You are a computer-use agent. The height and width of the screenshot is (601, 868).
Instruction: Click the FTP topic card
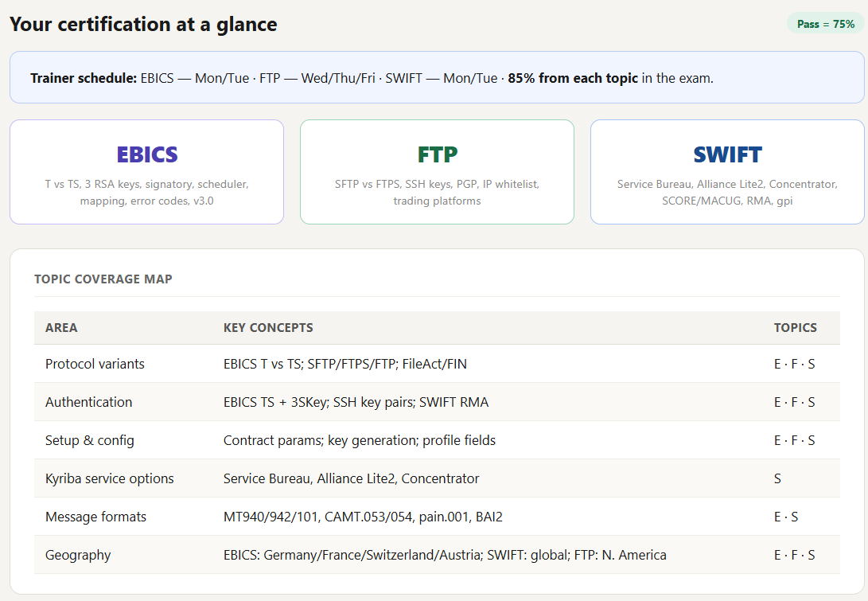click(x=437, y=172)
